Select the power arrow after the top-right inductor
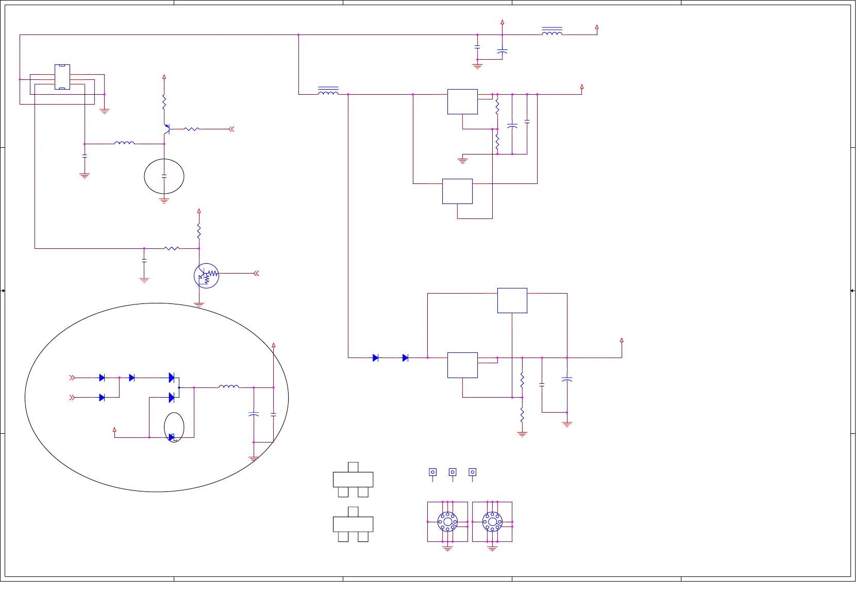Viewport: 868px width, 613px height. (597, 27)
